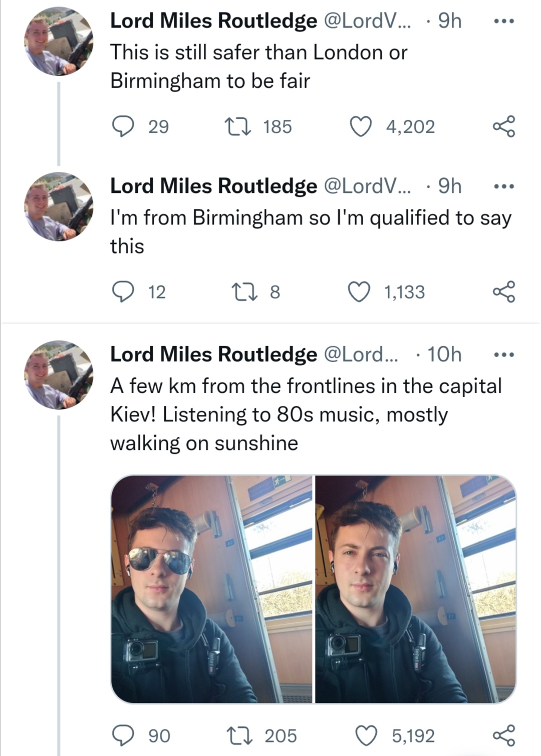Open the author name on the Kiev tweet

pos(213,354)
